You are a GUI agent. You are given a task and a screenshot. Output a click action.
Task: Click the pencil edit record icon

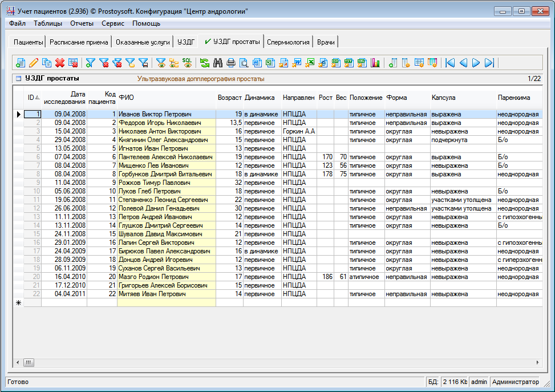pos(34,63)
